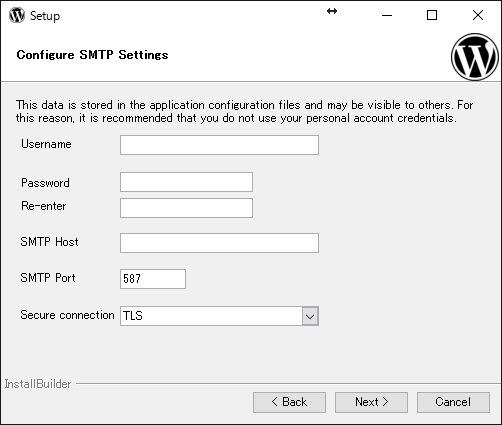Focus the Username input field
The image size is (502, 425).
[219, 145]
